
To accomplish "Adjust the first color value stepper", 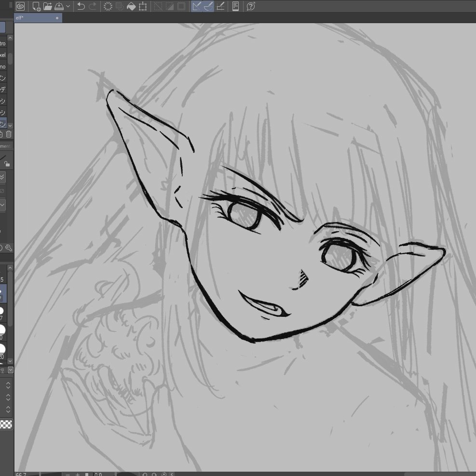I will [8, 385].
